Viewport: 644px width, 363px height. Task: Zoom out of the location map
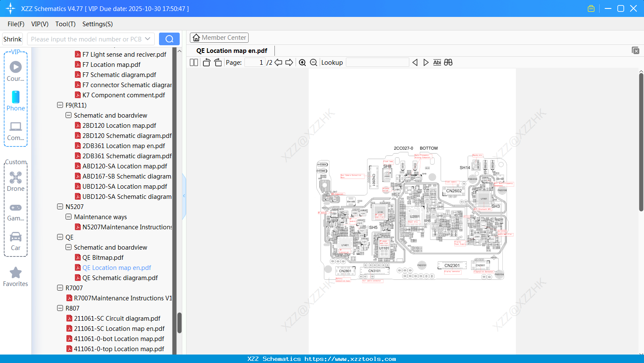(x=314, y=63)
